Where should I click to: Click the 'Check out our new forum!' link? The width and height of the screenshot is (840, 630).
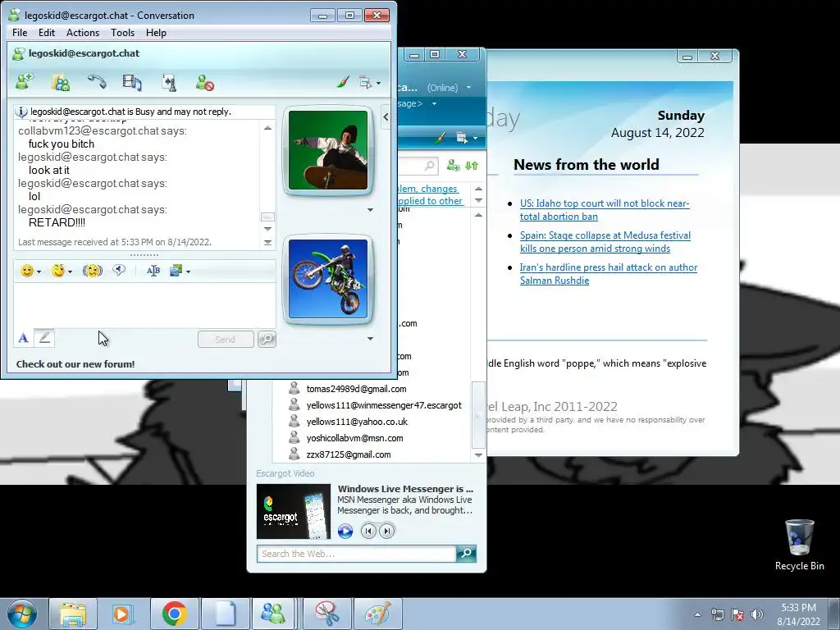(x=75, y=364)
